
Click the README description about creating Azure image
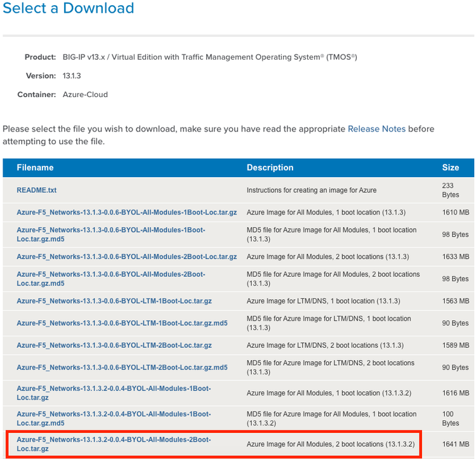[x=312, y=190]
